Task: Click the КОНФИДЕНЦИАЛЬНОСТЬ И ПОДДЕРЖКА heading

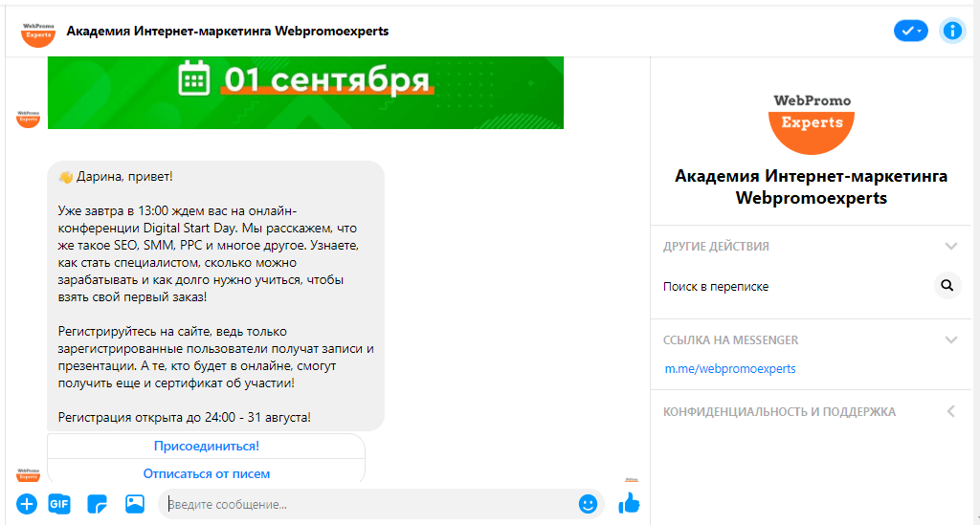Action: pyautogui.click(x=779, y=411)
